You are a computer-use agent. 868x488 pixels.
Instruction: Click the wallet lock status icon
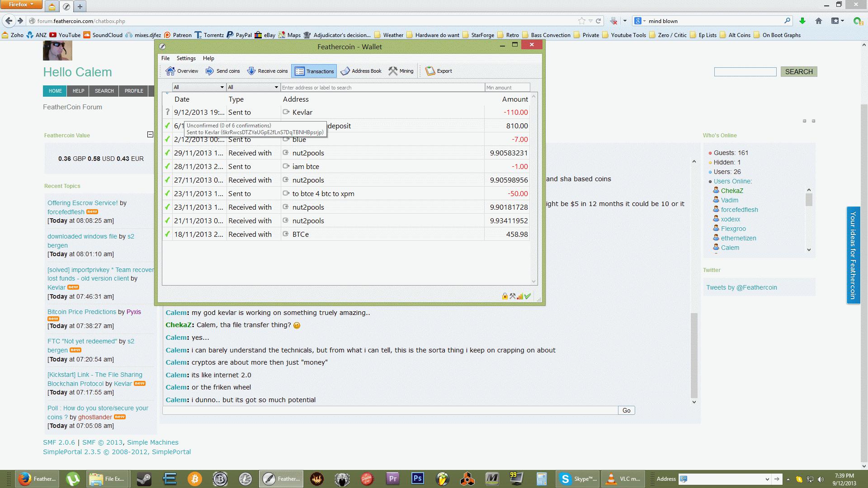[505, 296]
